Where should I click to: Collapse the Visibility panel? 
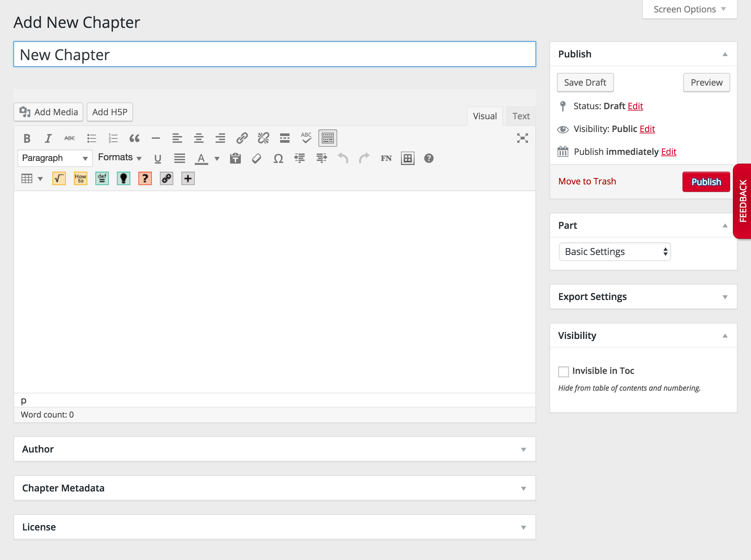(725, 336)
